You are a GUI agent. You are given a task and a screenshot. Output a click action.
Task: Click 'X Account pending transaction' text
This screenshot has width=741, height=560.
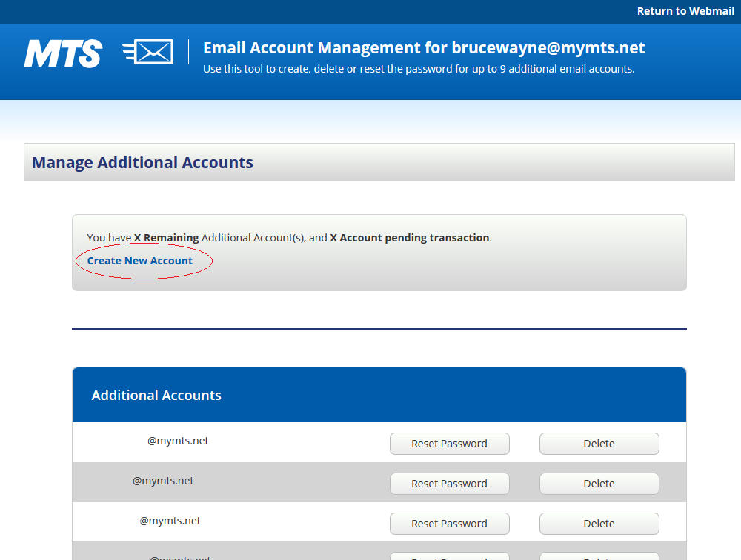click(x=410, y=238)
